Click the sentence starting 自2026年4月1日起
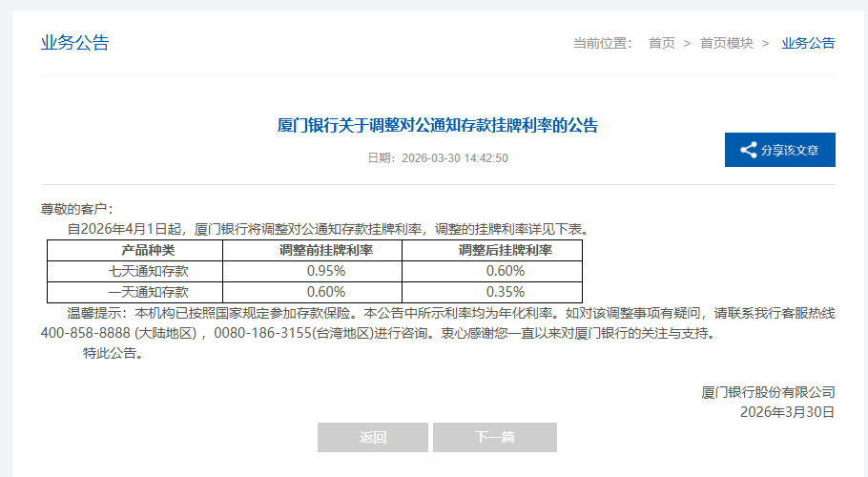Screen dimensions: 868x477 point(329,229)
